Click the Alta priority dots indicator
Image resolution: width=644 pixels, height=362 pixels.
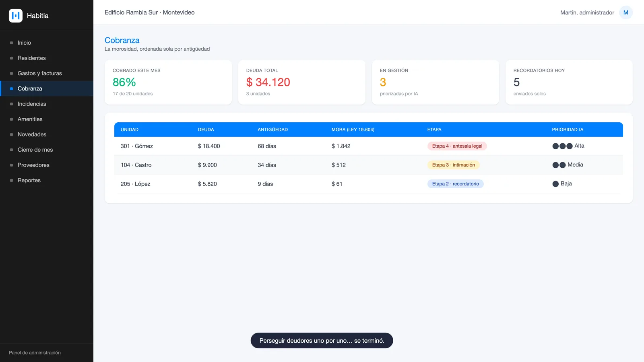point(562,146)
